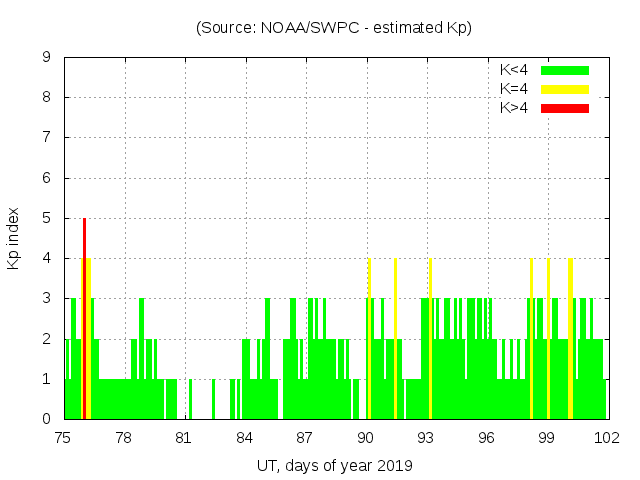The height and width of the screenshot is (480, 640).
Task: Select the K=4 legend label text
Action: pyautogui.click(x=514, y=89)
